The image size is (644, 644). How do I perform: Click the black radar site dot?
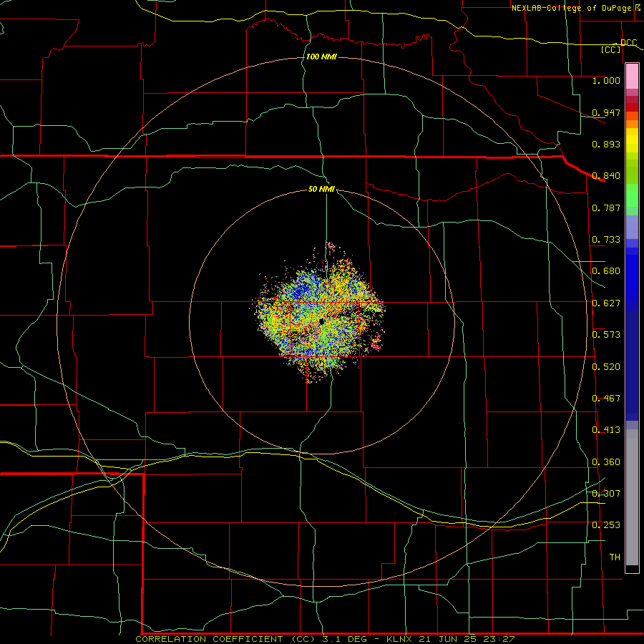pyautogui.click(x=322, y=321)
